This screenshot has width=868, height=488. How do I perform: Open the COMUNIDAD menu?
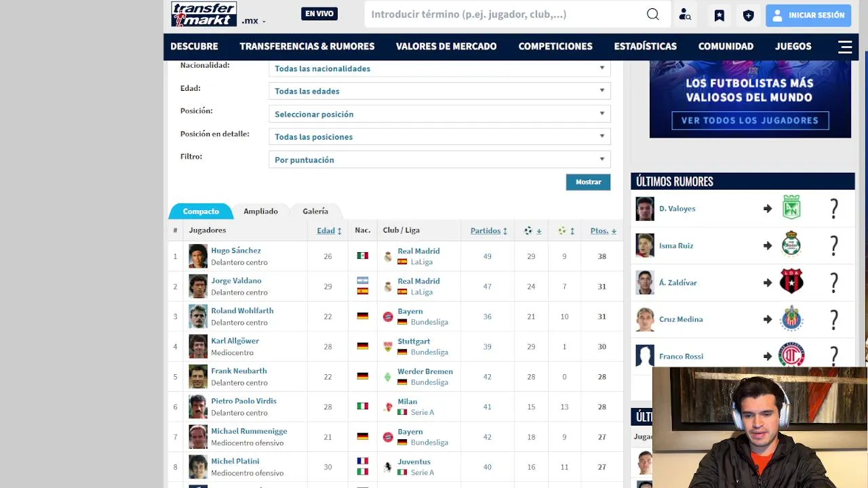tap(726, 47)
